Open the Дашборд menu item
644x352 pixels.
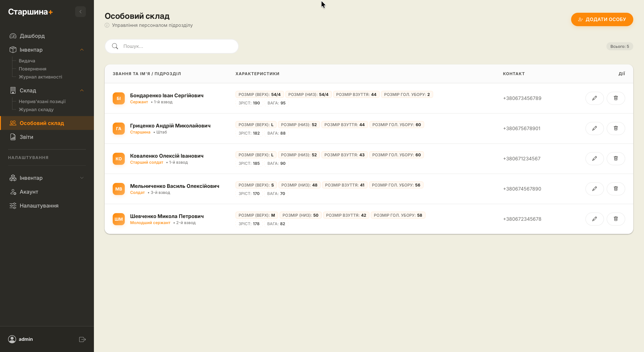tap(32, 36)
